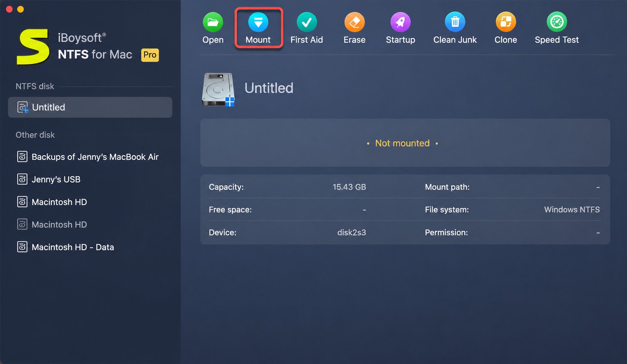Click the green Open folder icon
This screenshot has width=627, height=364.
(213, 22)
